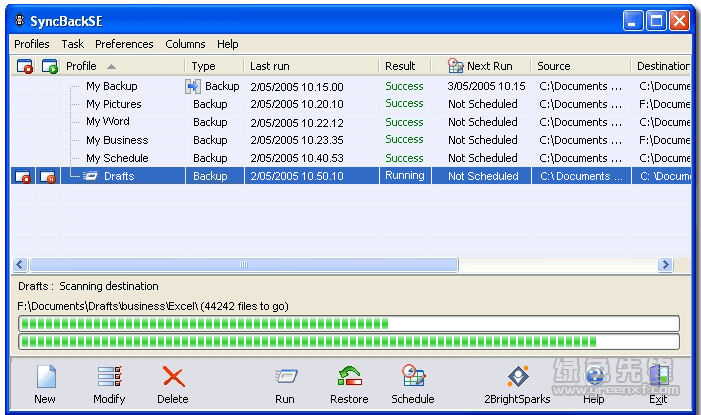Select the My Schedule profile
Image resolution: width=701 pixels, height=415 pixels.
coord(117,158)
